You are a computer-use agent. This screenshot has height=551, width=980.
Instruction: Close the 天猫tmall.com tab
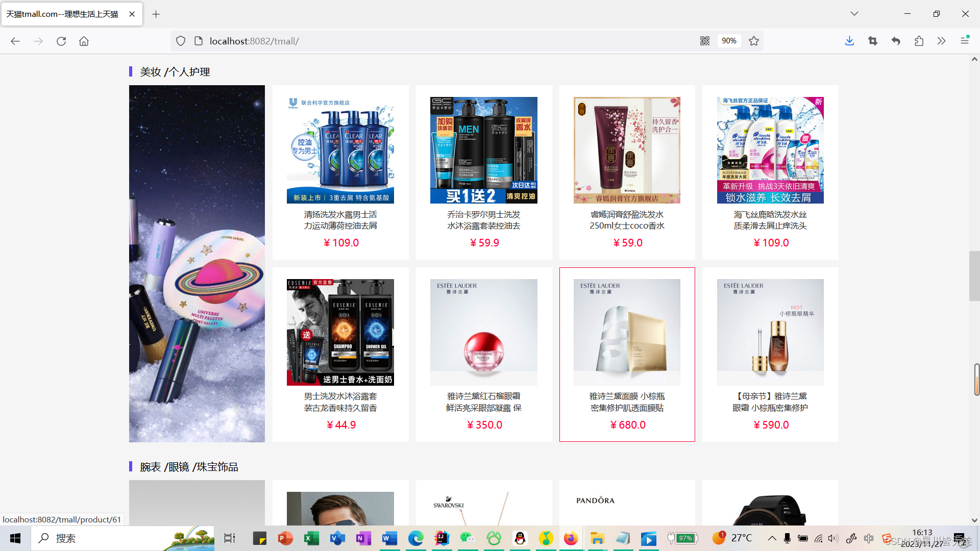pos(132,14)
